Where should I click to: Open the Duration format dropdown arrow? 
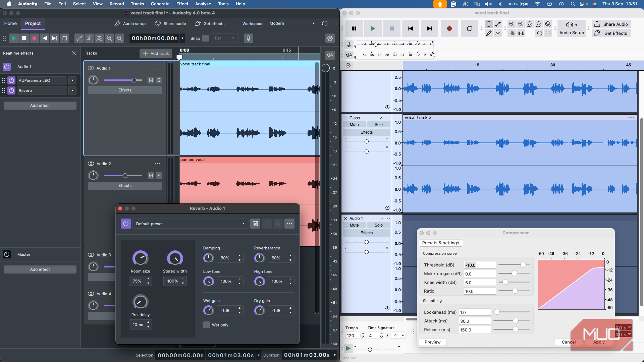coord(334,355)
